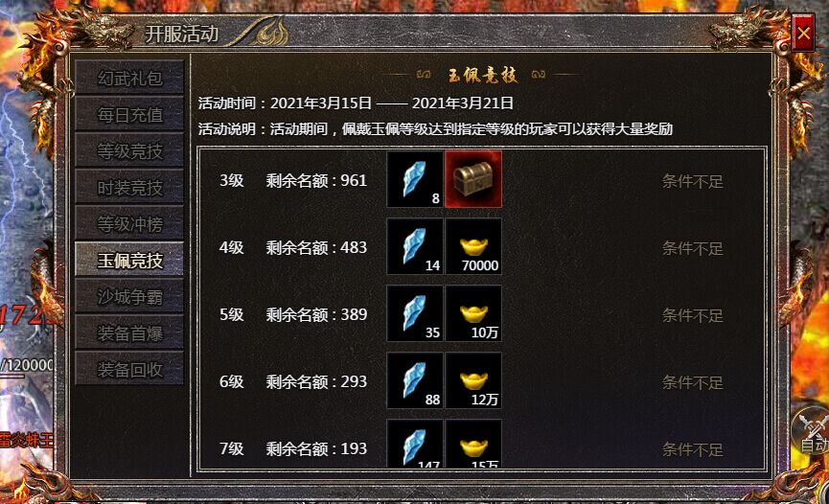Open the 等级竞技 tab

tap(129, 150)
